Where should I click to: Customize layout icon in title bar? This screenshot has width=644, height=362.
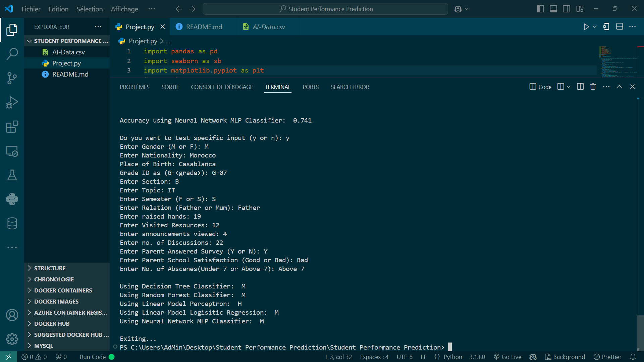(x=580, y=9)
